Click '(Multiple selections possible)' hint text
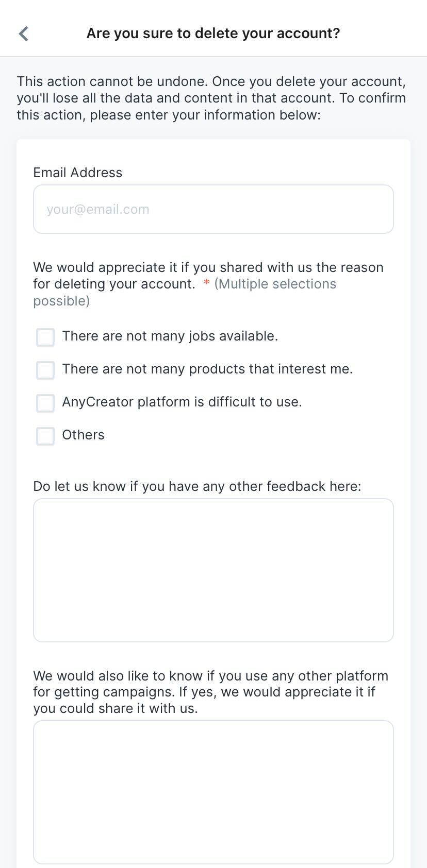The image size is (427, 868). [x=275, y=284]
